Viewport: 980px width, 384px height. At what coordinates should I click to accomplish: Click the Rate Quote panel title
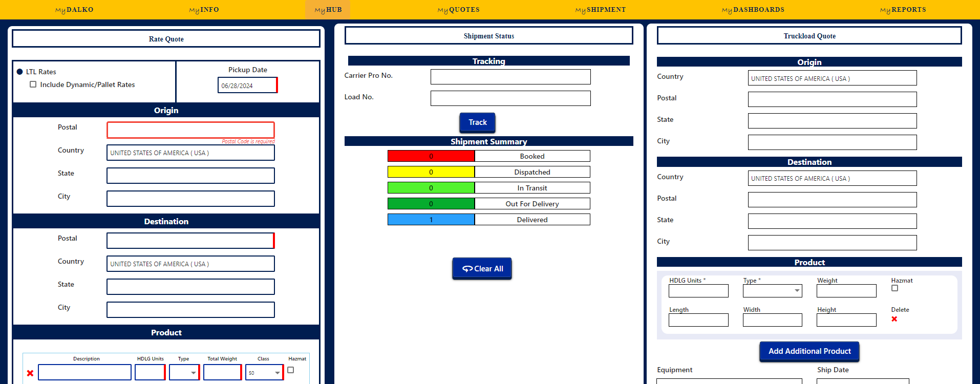[x=166, y=39]
